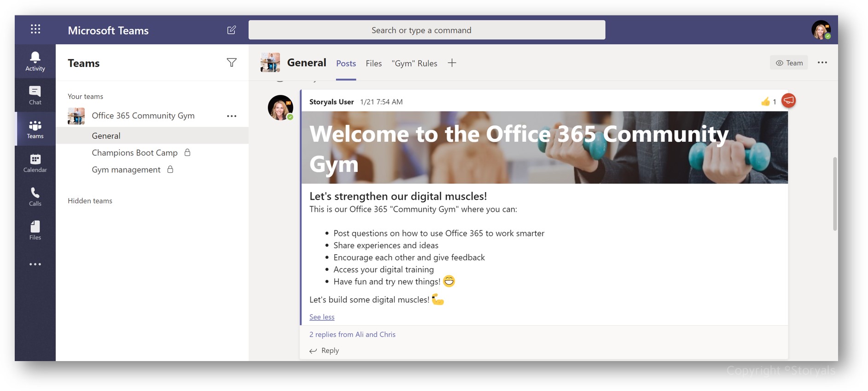Image resolution: width=868 pixels, height=391 pixels.
Task: Click the grinning emoji in the post
Action: click(449, 281)
